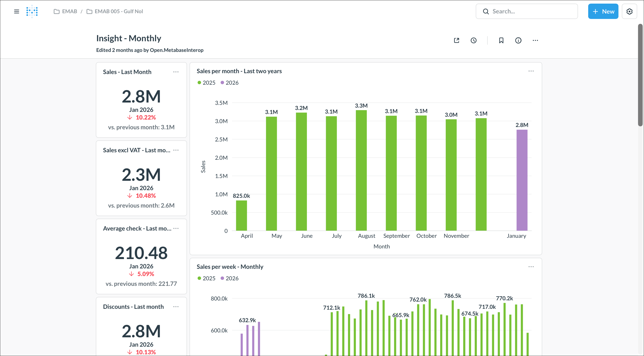This screenshot has height=356, width=644.
Task: Click the dashboard sharing icon
Action: 457,40
